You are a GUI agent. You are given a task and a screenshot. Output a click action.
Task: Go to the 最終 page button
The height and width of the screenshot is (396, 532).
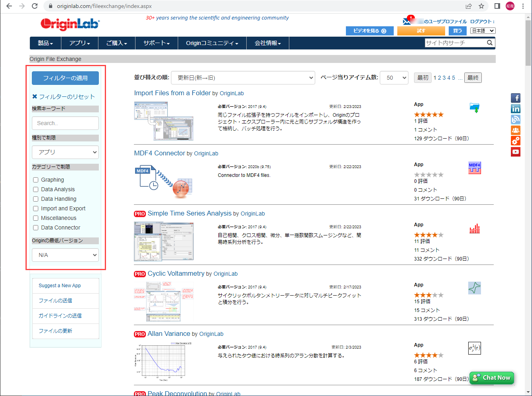pyautogui.click(x=473, y=78)
